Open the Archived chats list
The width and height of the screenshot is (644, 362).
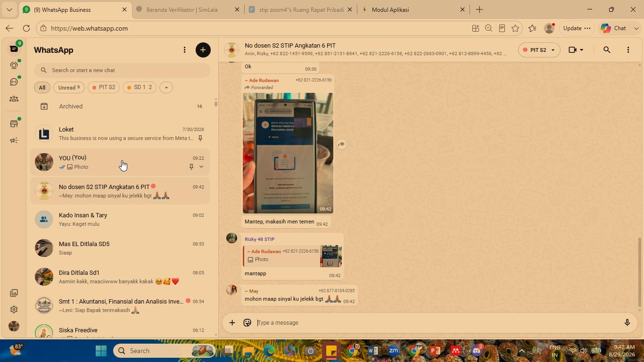point(120,107)
